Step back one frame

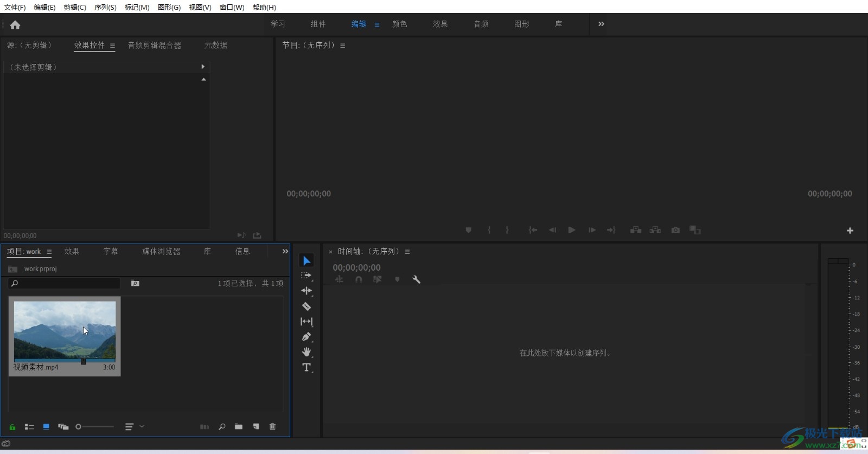point(552,230)
